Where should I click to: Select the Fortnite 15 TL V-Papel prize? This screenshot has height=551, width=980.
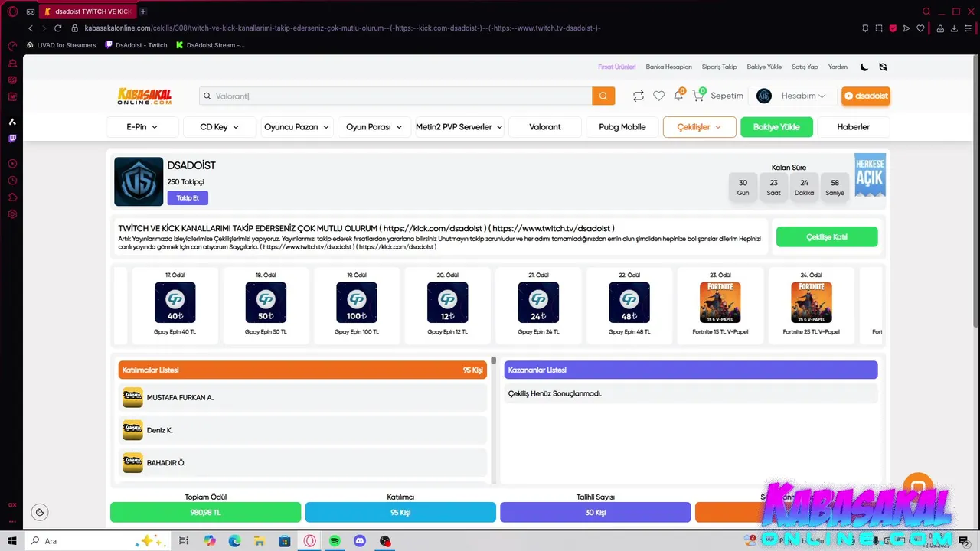click(720, 304)
